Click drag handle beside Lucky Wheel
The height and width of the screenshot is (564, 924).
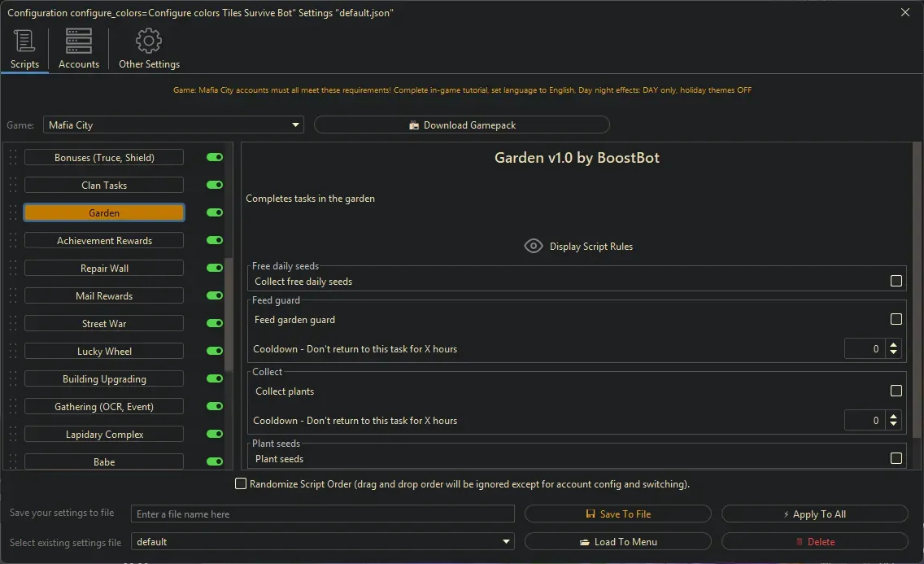[13, 352]
